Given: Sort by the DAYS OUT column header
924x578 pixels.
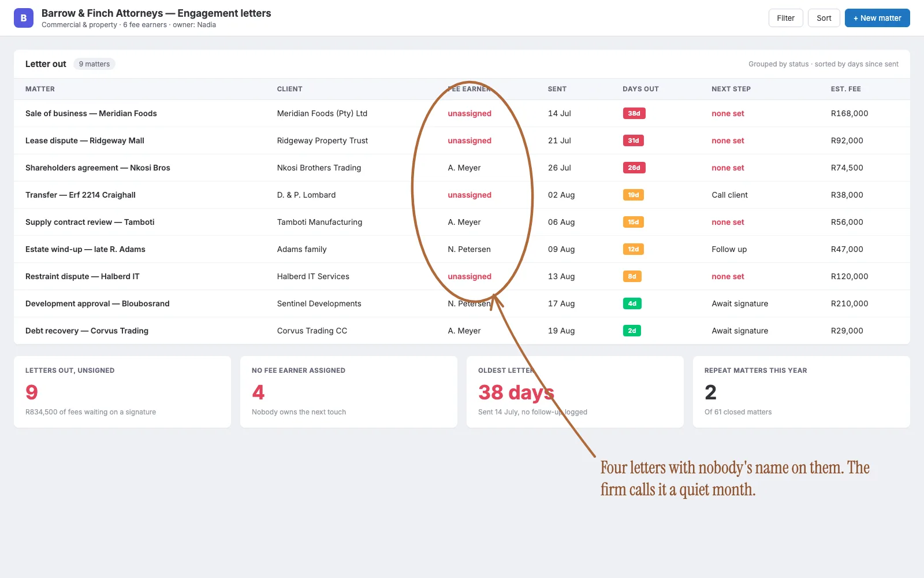Looking at the screenshot, I should [640, 89].
